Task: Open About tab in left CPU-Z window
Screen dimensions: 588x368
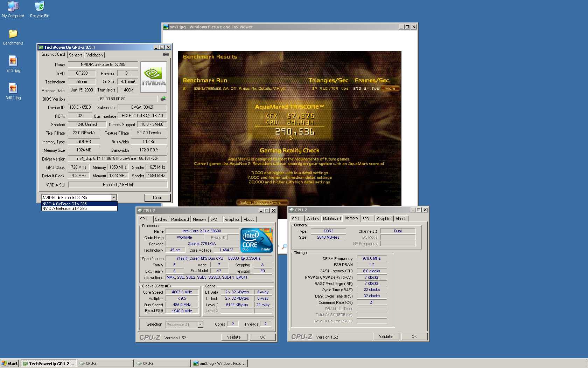Action: pos(249,219)
